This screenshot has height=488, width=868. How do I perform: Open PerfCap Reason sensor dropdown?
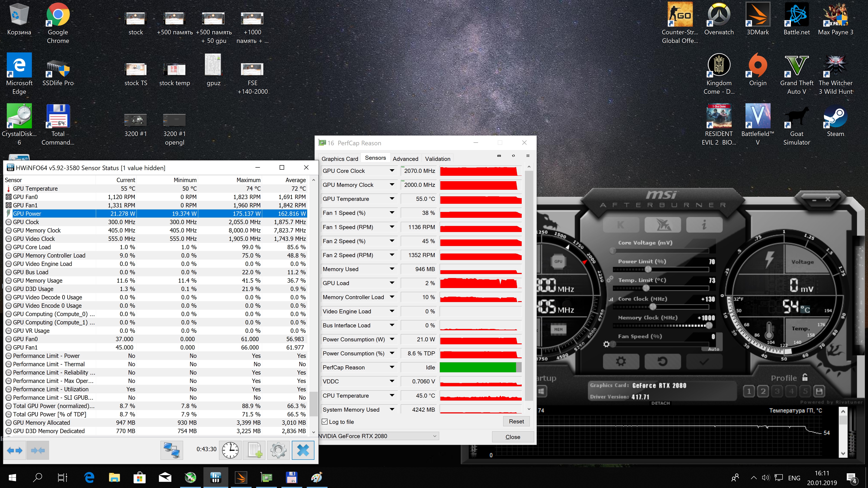(x=392, y=367)
